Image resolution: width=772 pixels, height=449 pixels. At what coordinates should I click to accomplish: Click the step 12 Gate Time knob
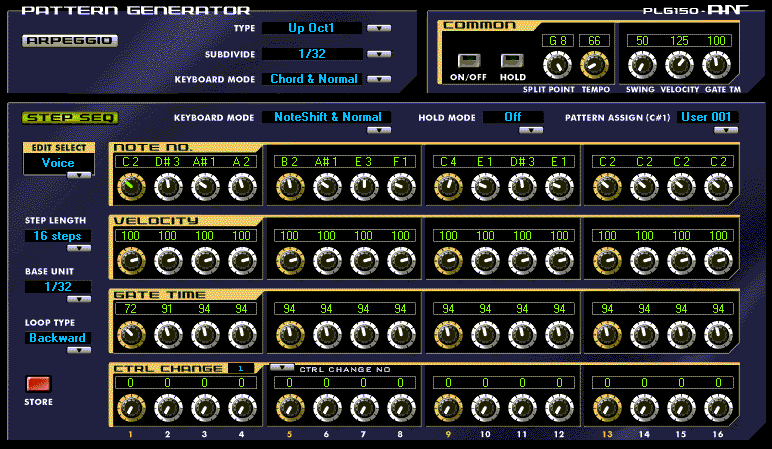point(559,335)
